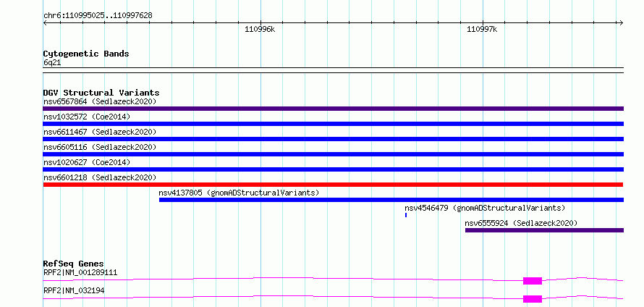Click the chr6:110995025..110997628 coordinate label
Image resolution: width=644 pixels, height=307 pixels.
98,16
